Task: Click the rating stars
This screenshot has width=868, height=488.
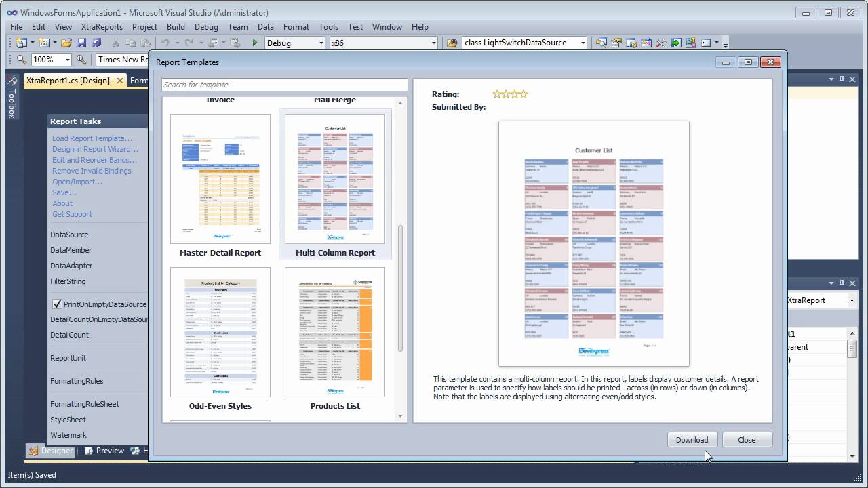Action: click(510, 94)
